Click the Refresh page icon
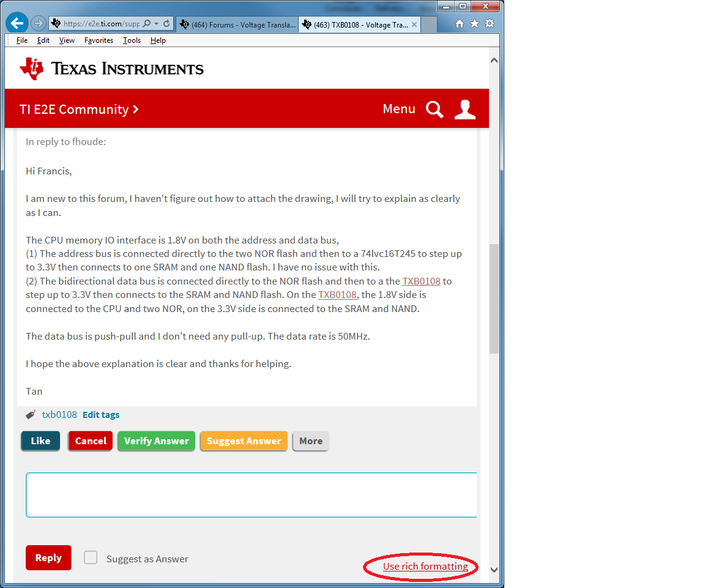The height and width of the screenshot is (588, 705). coord(166,23)
